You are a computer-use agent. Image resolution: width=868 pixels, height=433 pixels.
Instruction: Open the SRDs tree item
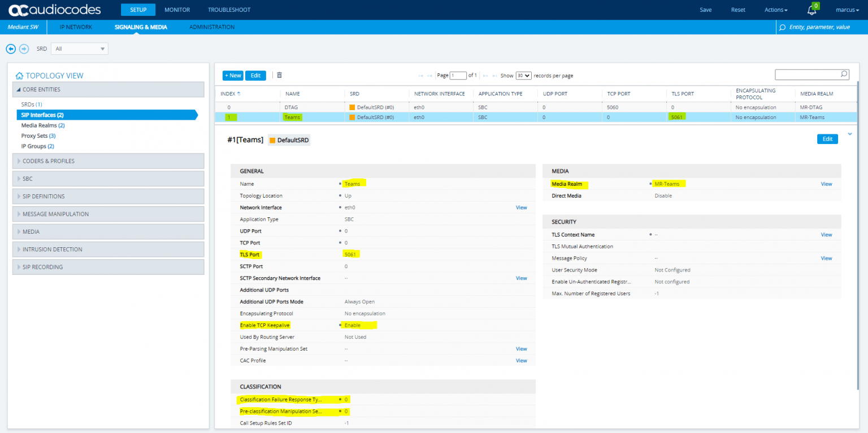(32, 104)
